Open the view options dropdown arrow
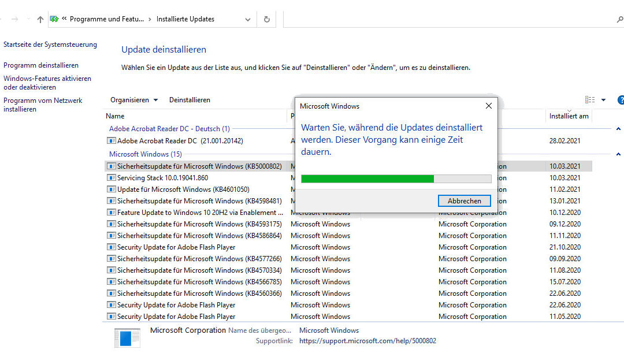Image resolution: width=624 pixels, height=364 pixels. coord(603,100)
